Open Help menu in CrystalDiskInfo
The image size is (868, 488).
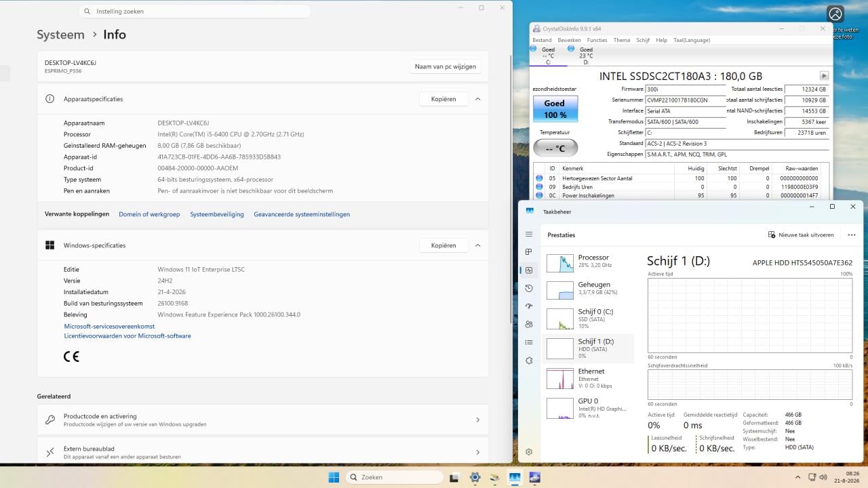pyautogui.click(x=661, y=40)
